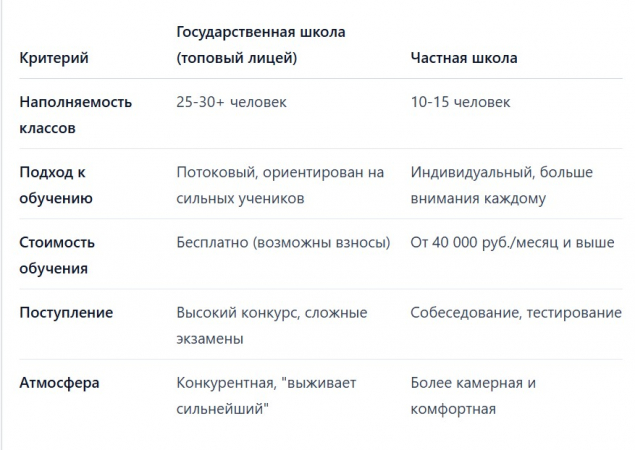
Task: Select the 'Подход к обучению' row label
Action: click(x=57, y=185)
